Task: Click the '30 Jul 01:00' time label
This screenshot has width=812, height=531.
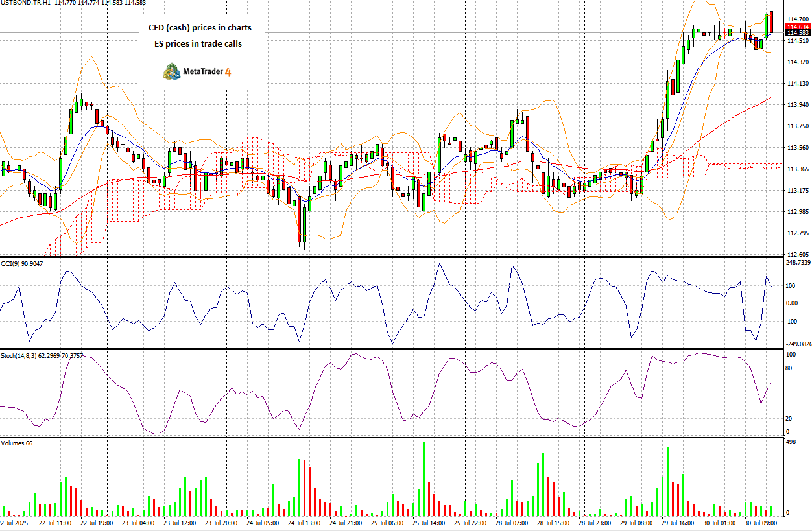Action: pyautogui.click(x=719, y=523)
